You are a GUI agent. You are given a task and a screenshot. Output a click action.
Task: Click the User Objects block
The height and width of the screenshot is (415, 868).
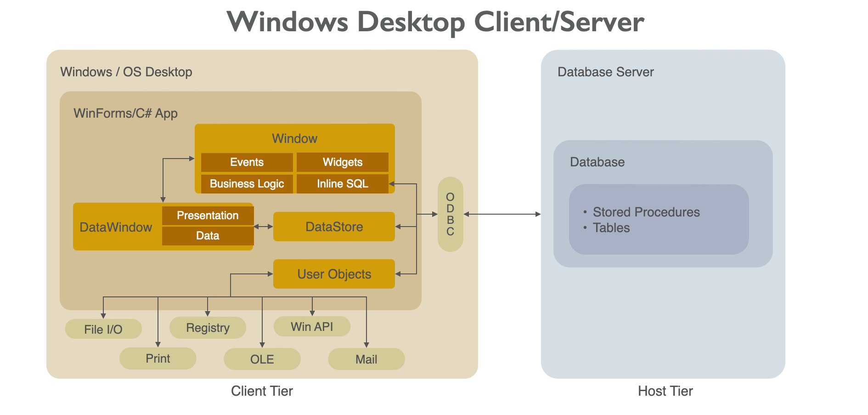[334, 274]
